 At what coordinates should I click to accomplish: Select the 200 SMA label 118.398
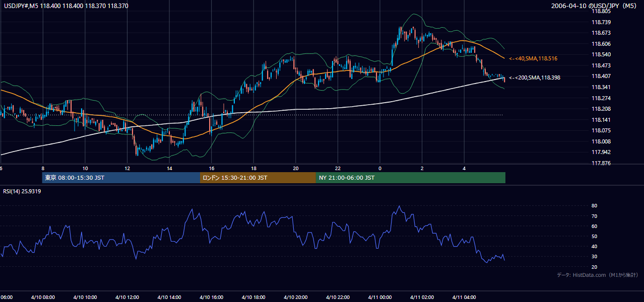pyautogui.click(x=535, y=78)
